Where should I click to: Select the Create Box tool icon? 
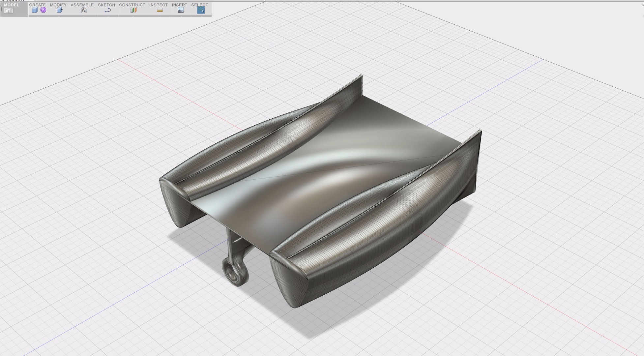tap(35, 10)
